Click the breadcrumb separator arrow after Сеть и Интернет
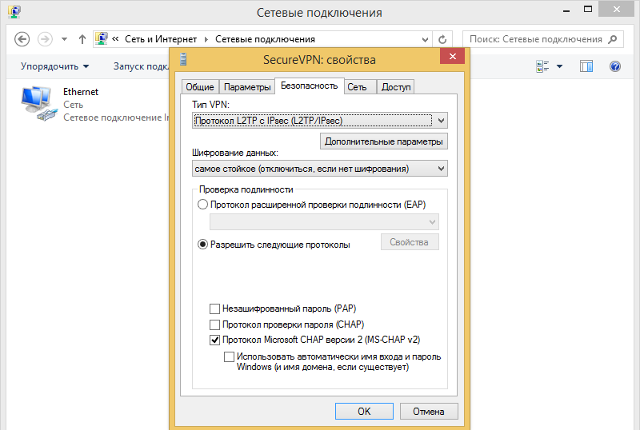 206,39
